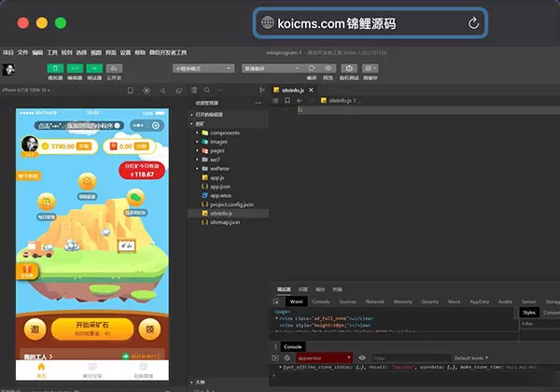Toggle the 编辑器 editor panel button
Image resolution: width=560 pixels, height=392 pixels.
[x=75, y=68]
